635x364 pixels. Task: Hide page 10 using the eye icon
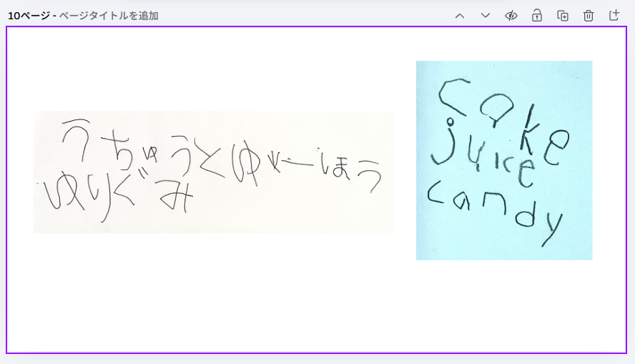(x=511, y=16)
